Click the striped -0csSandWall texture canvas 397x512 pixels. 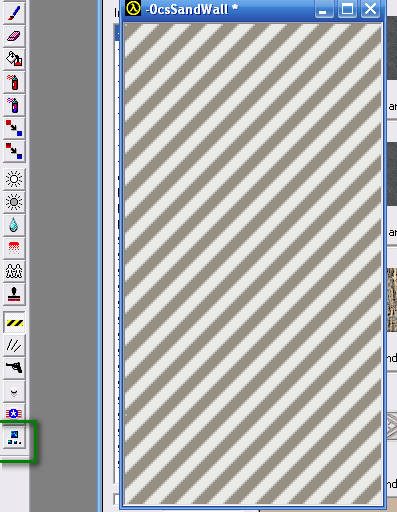(253, 263)
